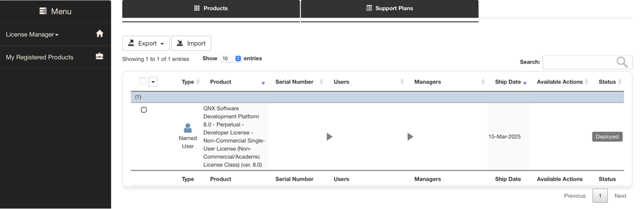Click the footer Ship Date column label

508,179
